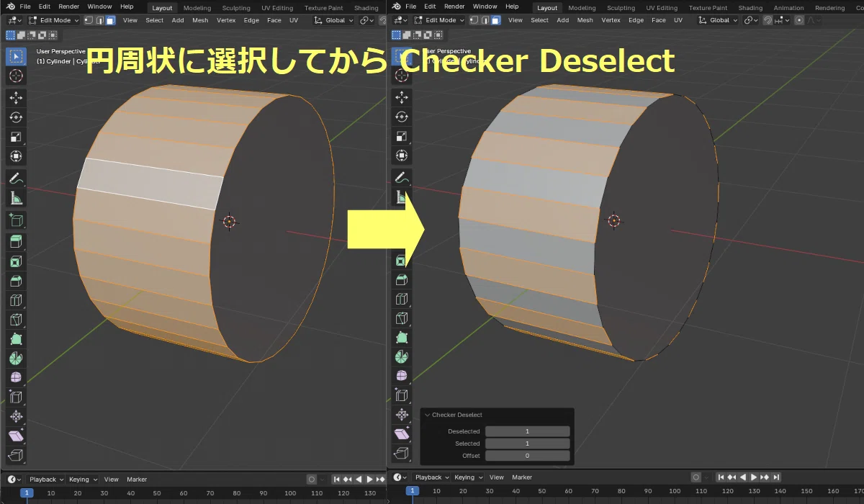Enable vertex select mode in left window
This screenshot has width=864, height=504.
tap(90, 20)
